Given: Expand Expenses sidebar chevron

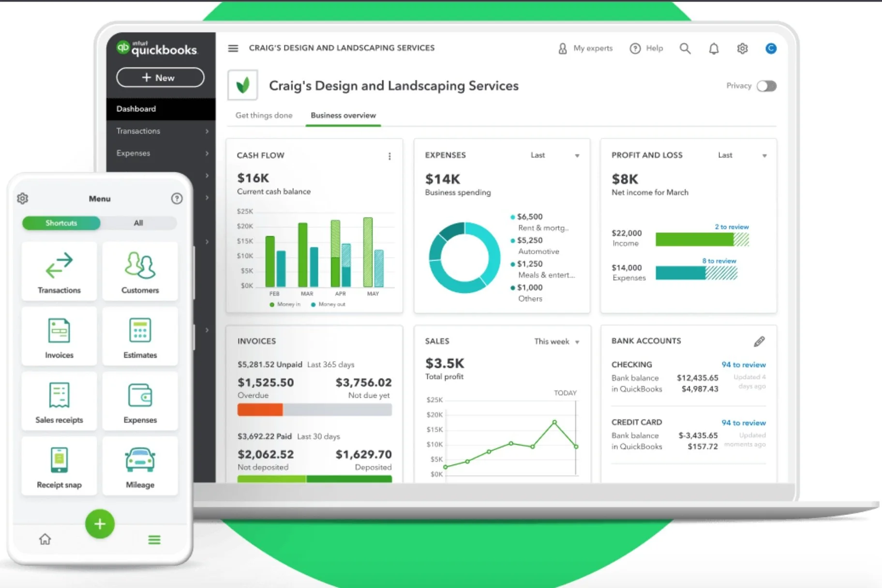Looking at the screenshot, I should click(207, 153).
